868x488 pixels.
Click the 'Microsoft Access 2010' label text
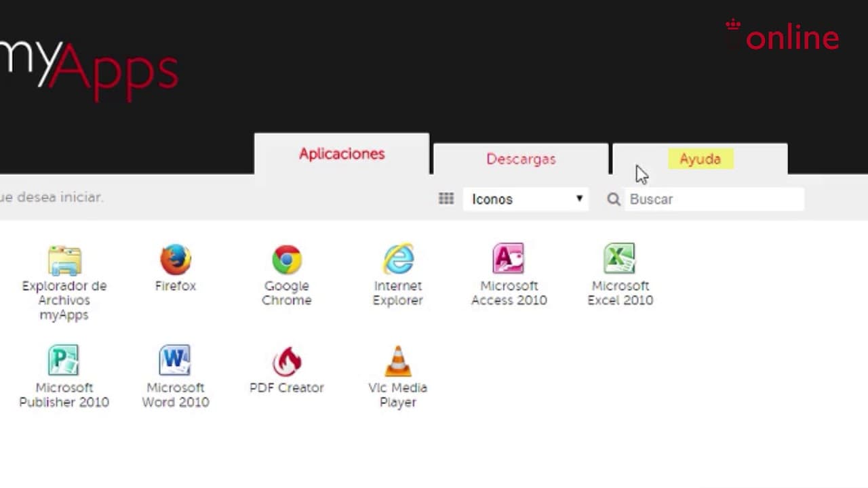coord(509,293)
